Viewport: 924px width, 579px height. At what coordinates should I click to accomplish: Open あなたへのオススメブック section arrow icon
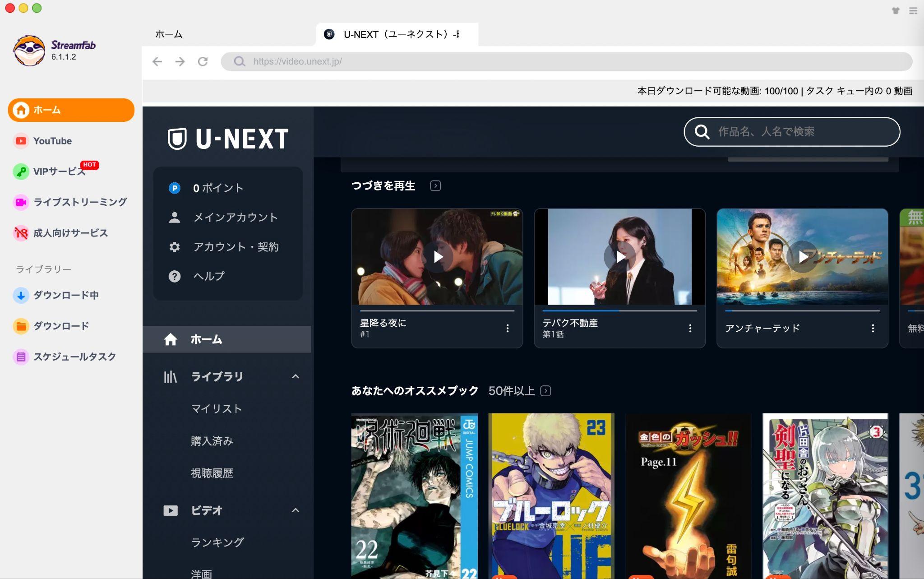coord(545,391)
